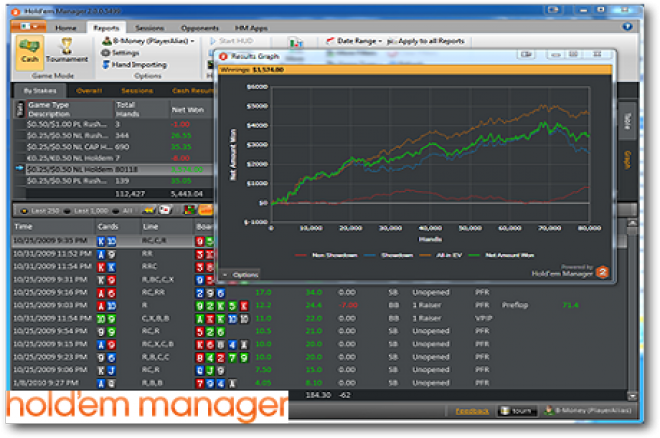
Task: Toggle the Showdown legend line
Action: click(389, 255)
